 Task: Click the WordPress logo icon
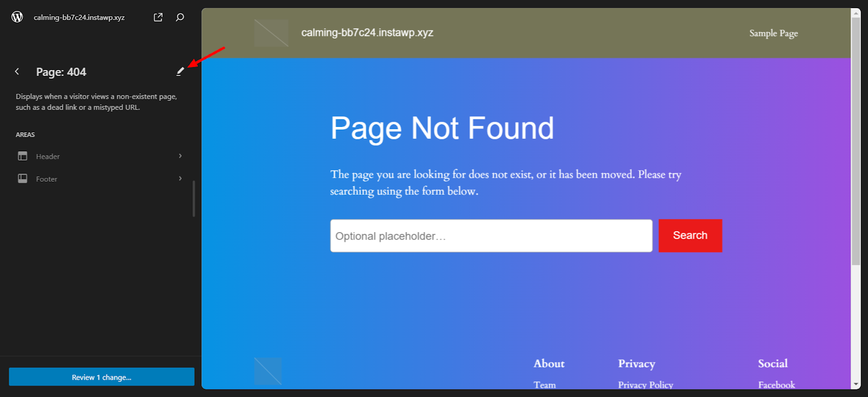17,17
